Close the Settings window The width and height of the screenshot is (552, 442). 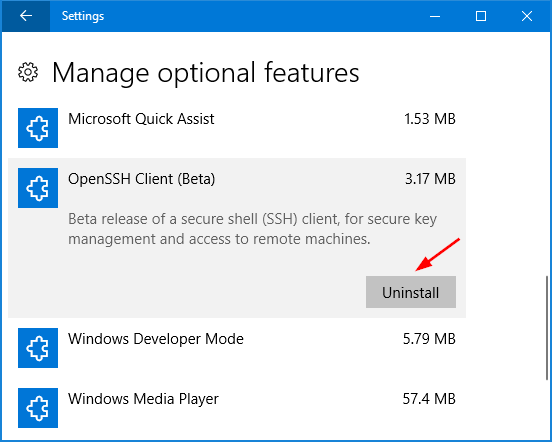tap(527, 16)
